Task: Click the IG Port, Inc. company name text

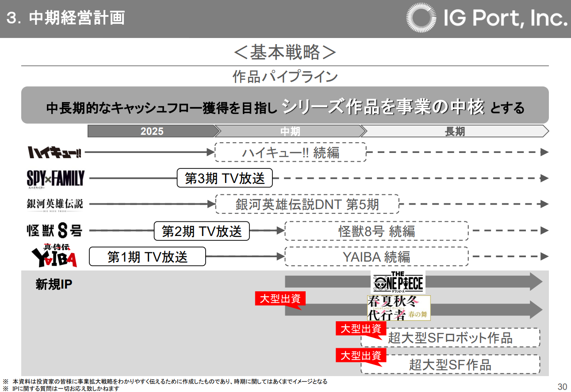Action: pos(505,18)
